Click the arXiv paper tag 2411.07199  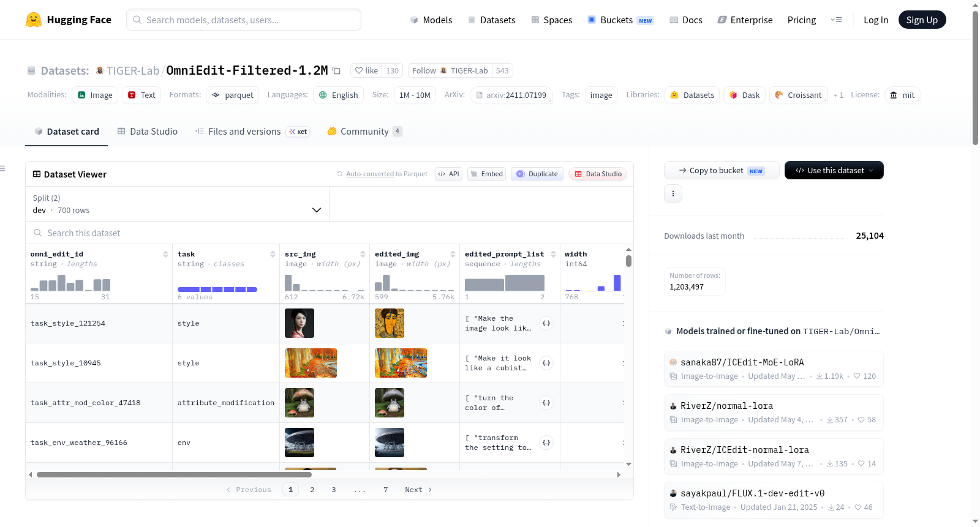click(x=511, y=95)
